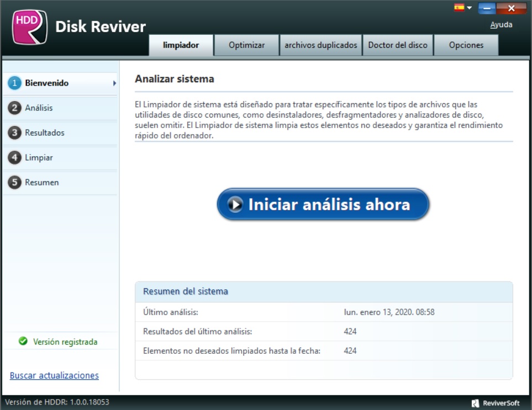Go to the Opciones tab

coord(466,45)
